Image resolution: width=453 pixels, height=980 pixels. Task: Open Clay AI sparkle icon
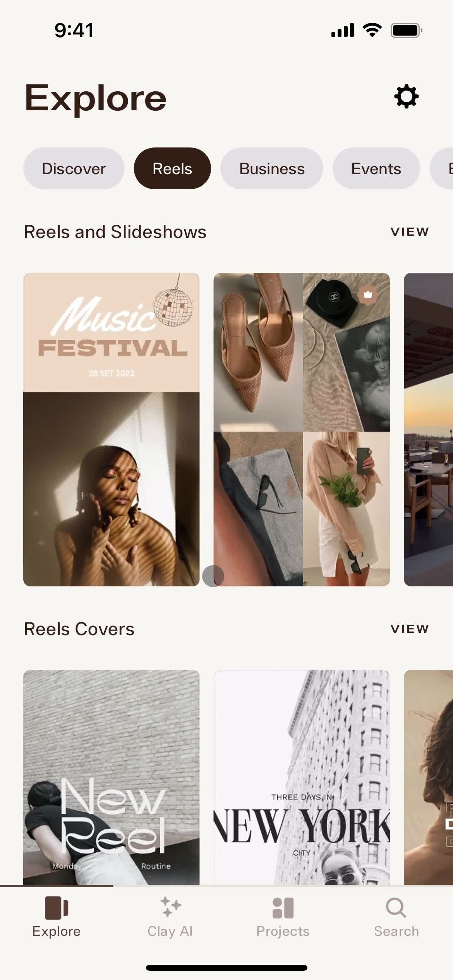tap(170, 907)
